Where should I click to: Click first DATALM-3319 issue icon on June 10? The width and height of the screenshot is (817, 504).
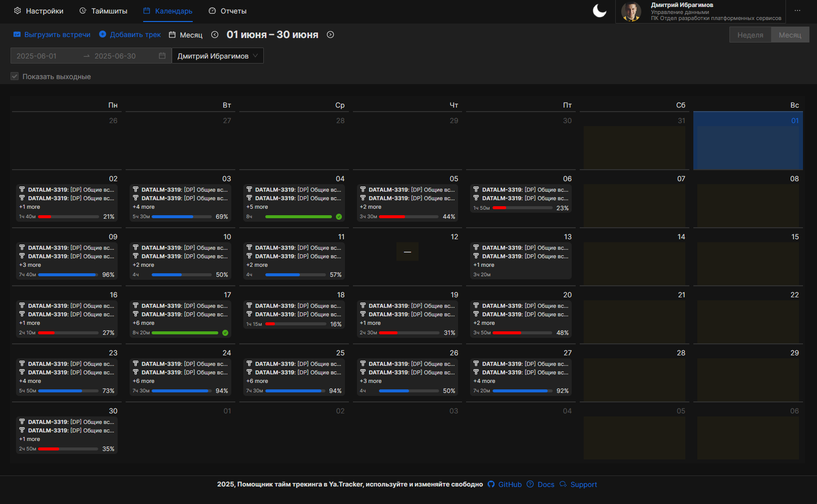point(136,247)
